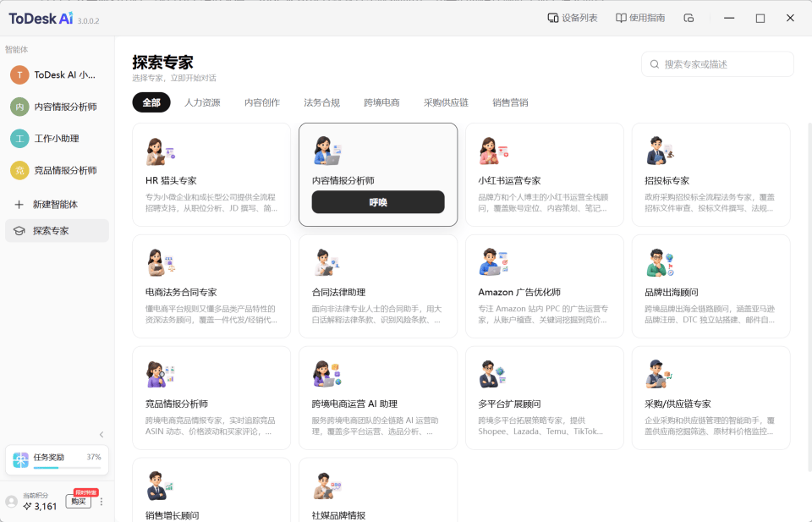Click the 跨境电商运营 AI 助理 avatar icon
Viewport: 812px width, 522px height.
tap(327, 374)
